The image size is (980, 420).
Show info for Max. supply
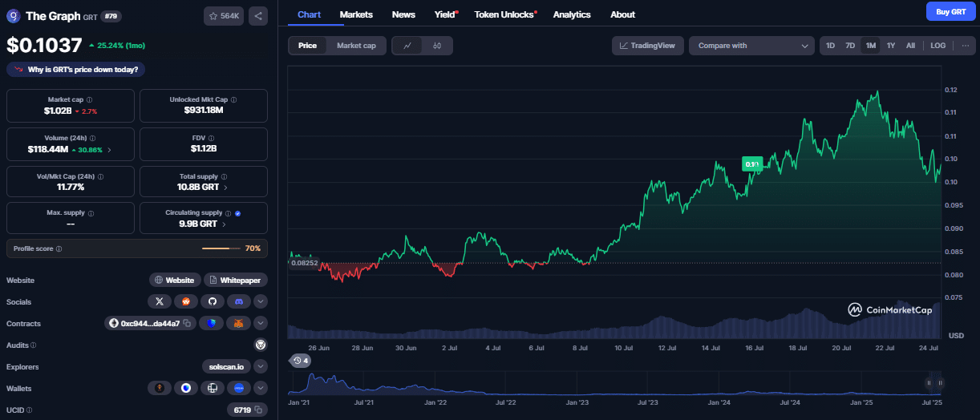91,213
